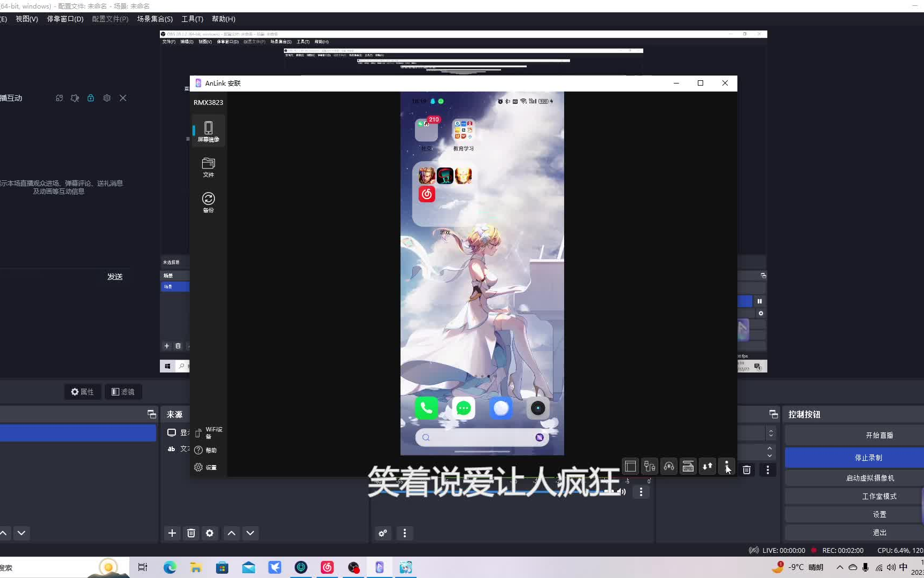Click AnLink window layout toolbar icon
Viewport: 924px width, 578px height.
(630, 466)
